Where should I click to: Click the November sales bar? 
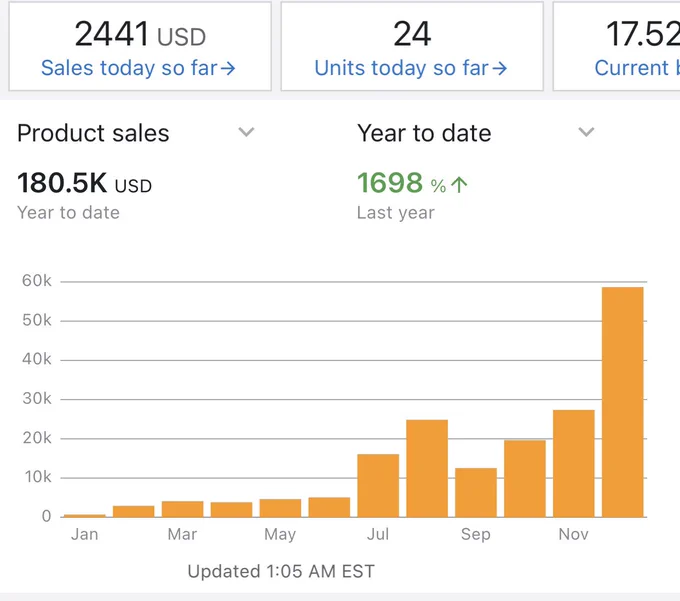574,464
